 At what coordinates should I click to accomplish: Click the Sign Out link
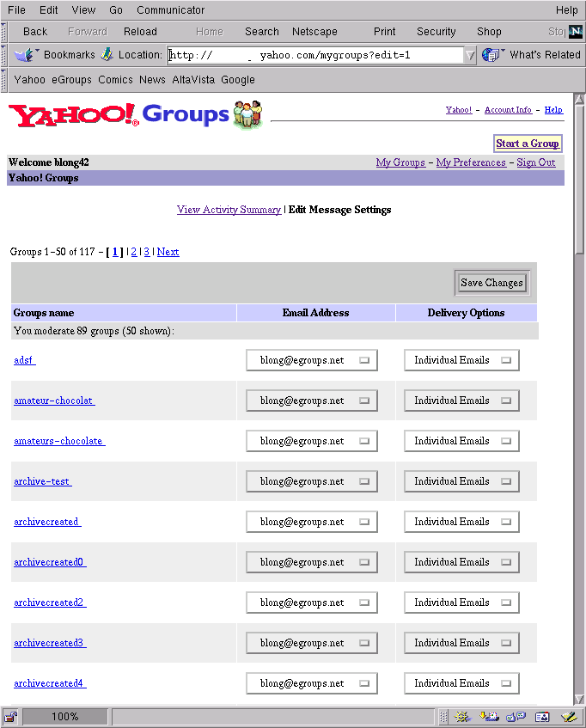(536, 162)
